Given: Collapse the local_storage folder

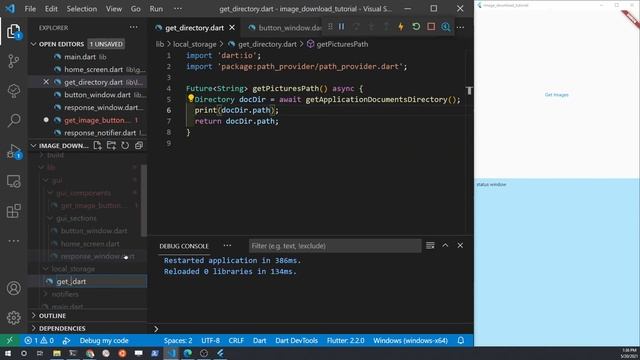Looking at the screenshot, I should click(46, 269).
